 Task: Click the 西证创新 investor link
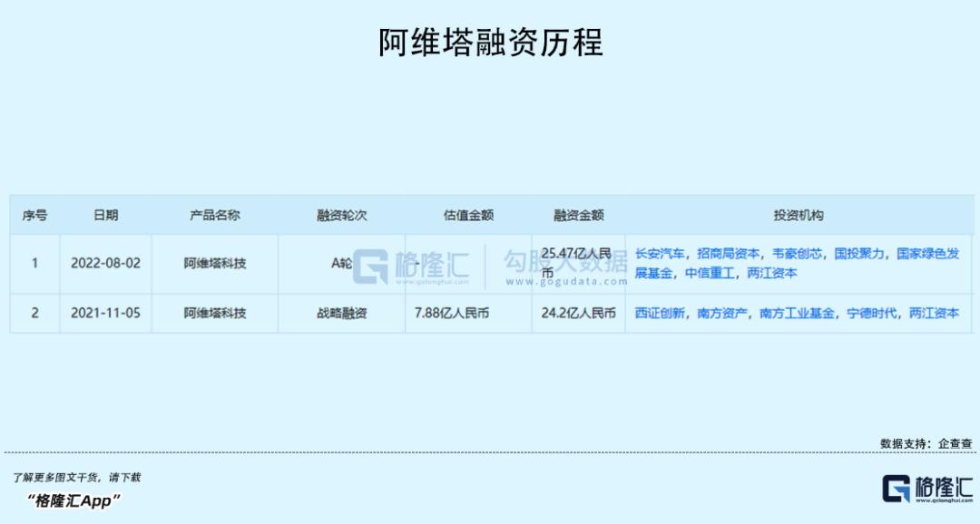pyautogui.click(x=660, y=313)
